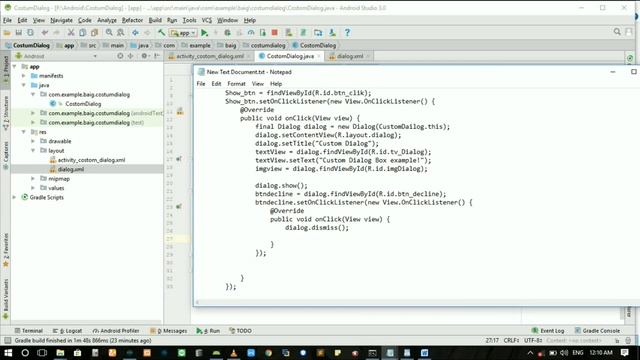Expand the manifests folder
Screen dimensions: 640x360
(x=24, y=76)
